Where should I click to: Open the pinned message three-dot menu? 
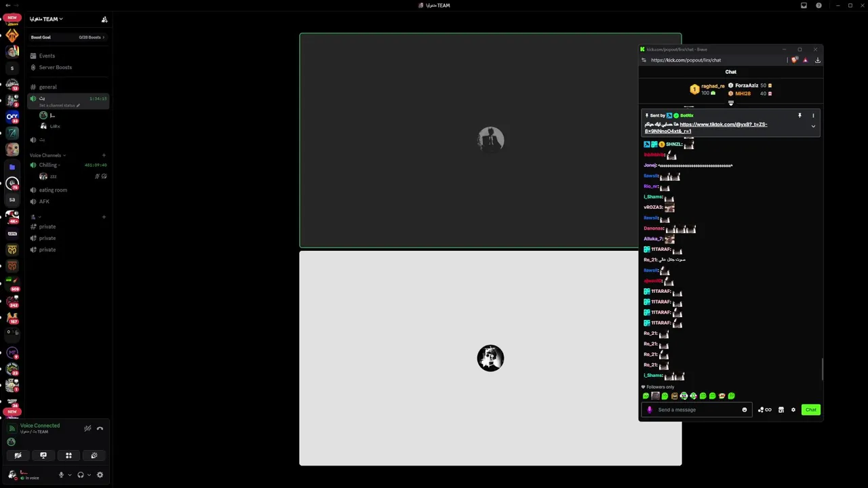pyautogui.click(x=813, y=116)
